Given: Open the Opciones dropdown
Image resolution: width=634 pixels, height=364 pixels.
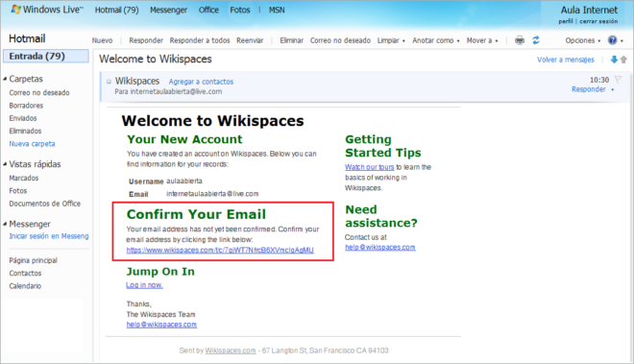Looking at the screenshot, I should 583,40.
